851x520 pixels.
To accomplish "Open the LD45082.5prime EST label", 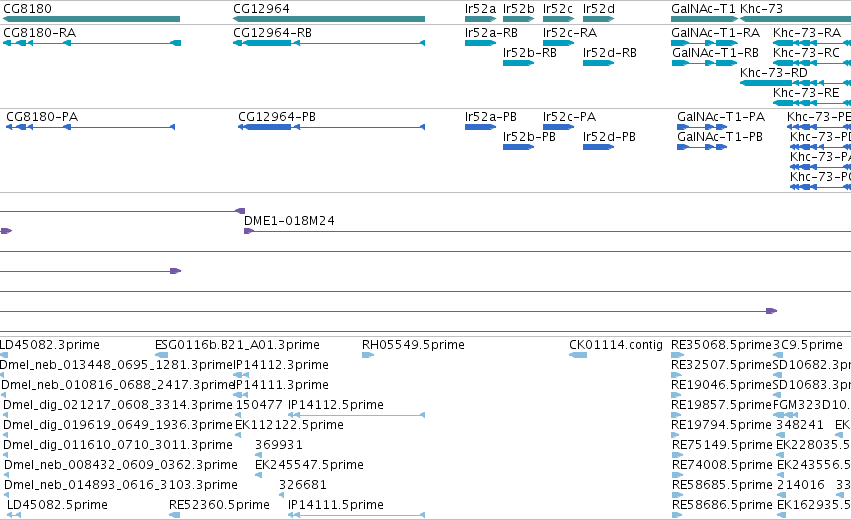I will [x=57, y=505].
